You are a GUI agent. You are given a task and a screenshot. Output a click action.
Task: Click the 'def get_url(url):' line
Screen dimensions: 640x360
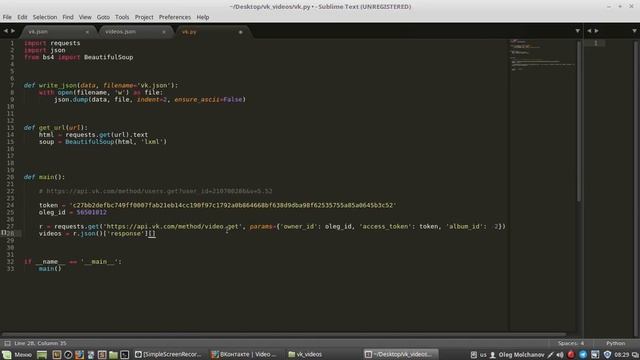click(56, 127)
